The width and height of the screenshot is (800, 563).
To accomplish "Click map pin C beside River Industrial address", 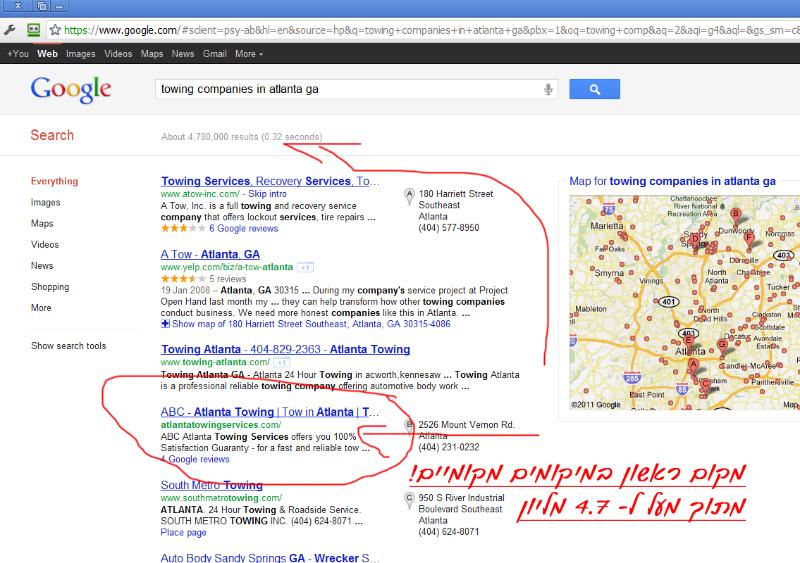I will pos(409,500).
